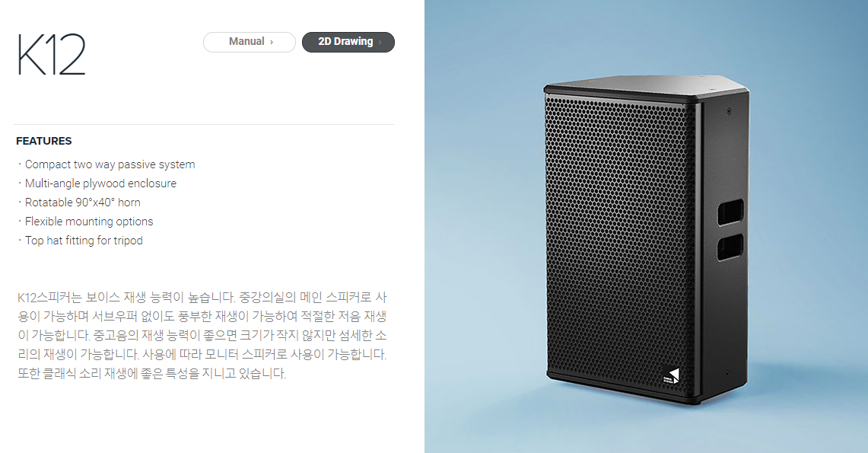Click the FEATURES heading
The height and width of the screenshot is (453, 868).
pos(43,141)
